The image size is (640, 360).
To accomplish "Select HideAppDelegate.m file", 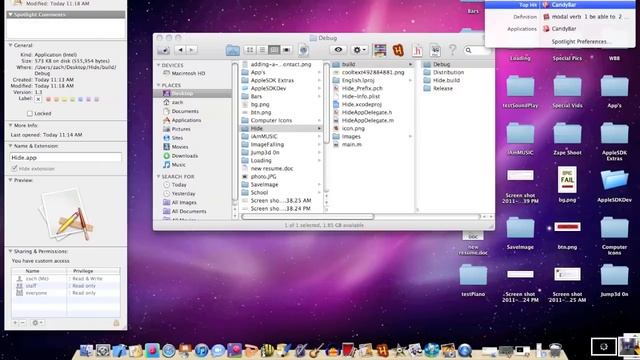I will coord(369,120).
